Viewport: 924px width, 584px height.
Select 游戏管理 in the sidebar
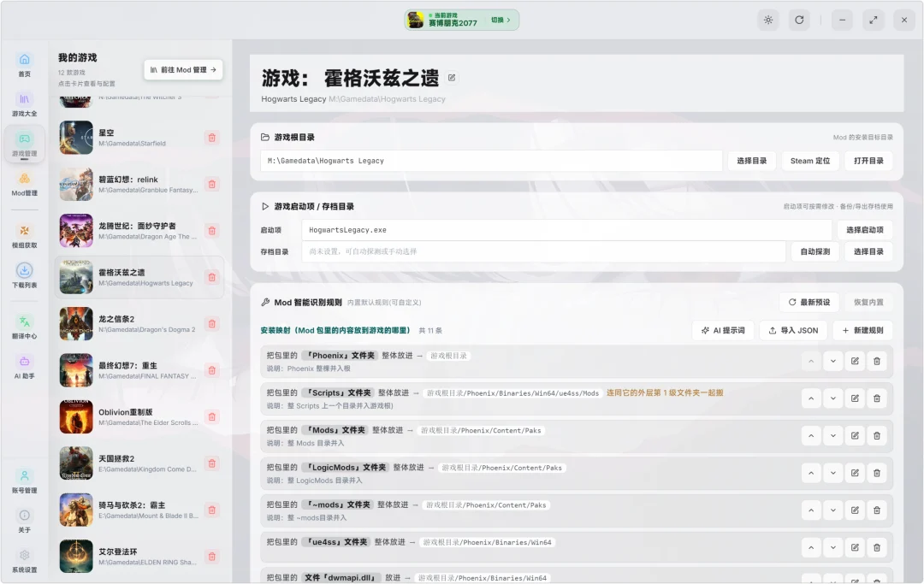coord(24,144)
